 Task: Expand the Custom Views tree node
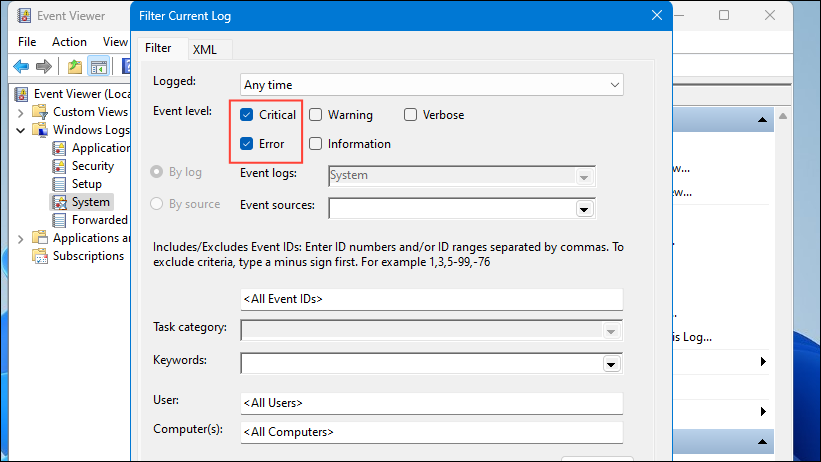coord(20,113)
